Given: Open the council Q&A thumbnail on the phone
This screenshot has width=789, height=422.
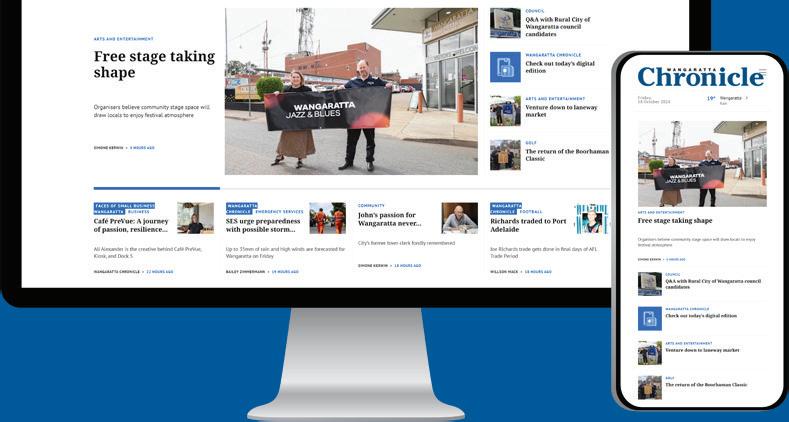Looking at the screenshot, I should [x=650, y=284].
